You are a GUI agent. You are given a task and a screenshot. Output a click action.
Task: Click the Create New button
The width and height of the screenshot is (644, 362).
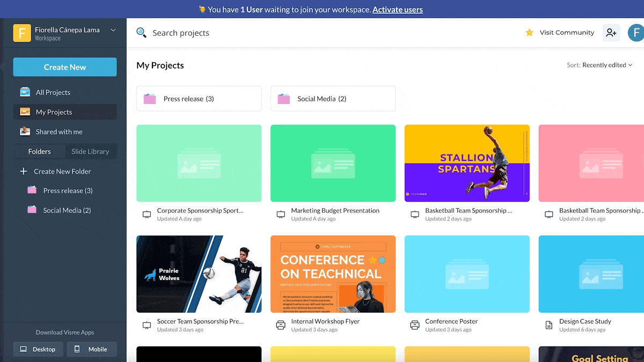(x=64, y=67)
